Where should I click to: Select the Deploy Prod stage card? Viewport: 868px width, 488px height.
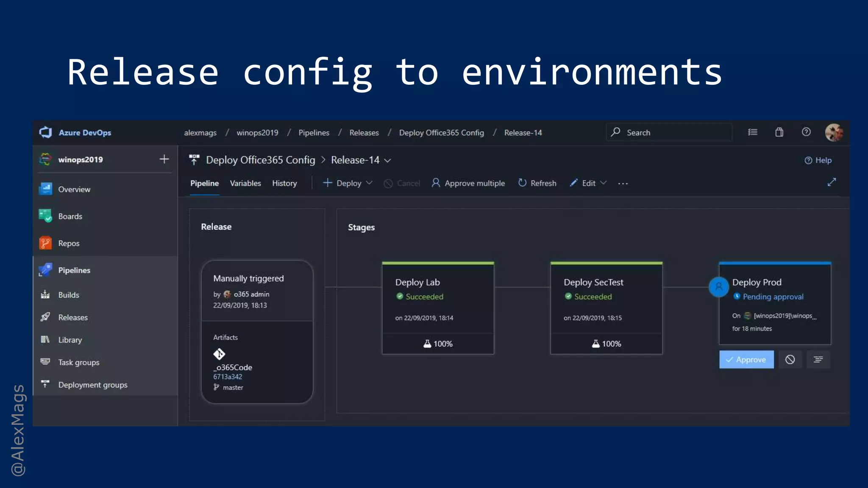pos(775,303)
